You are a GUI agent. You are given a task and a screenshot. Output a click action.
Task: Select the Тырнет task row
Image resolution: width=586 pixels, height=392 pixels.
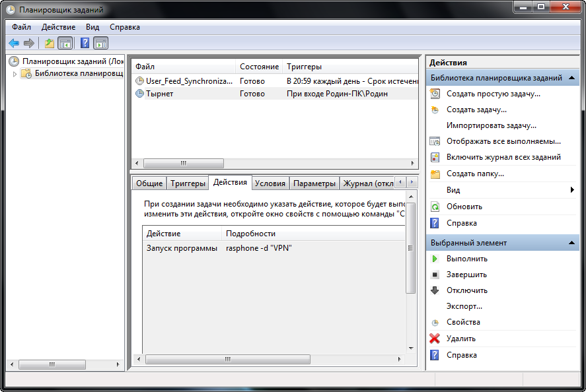(x=159, y=94)
